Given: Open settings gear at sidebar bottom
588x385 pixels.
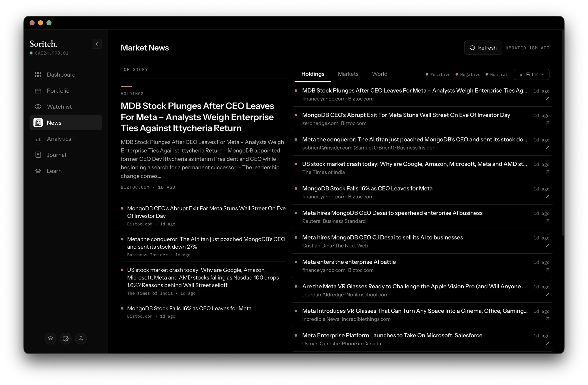Looking at the screenshot, I should 66,338.
